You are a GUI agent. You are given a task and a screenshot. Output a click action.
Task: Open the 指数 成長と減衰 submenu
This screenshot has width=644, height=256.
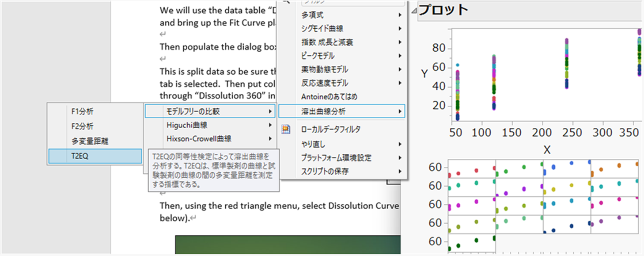coord(342,42)
